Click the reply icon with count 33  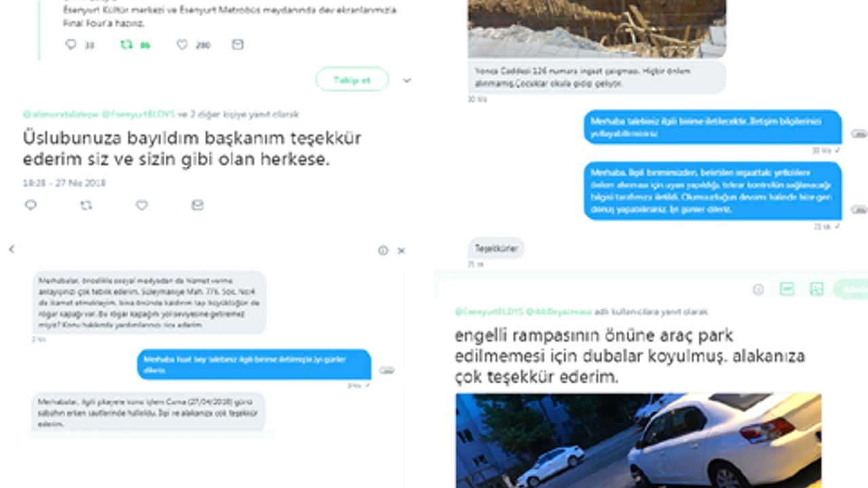[71, 45]
